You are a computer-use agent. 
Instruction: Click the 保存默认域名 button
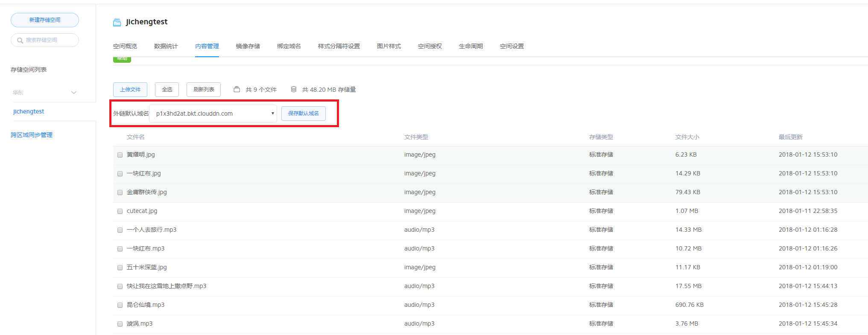(x=304, y=114)
